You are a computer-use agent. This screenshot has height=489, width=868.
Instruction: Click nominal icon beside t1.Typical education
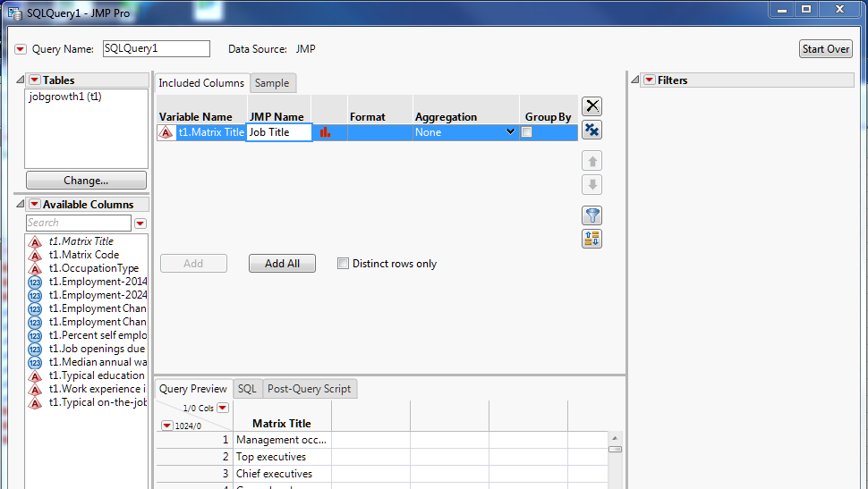pyautogui.click(x=35, y=376)
